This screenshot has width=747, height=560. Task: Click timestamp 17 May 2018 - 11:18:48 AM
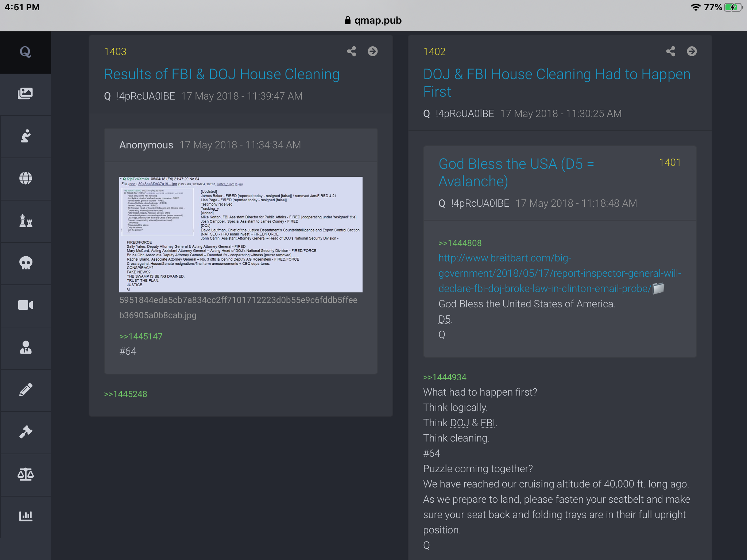pyautogui.click(x=576, y=203)
